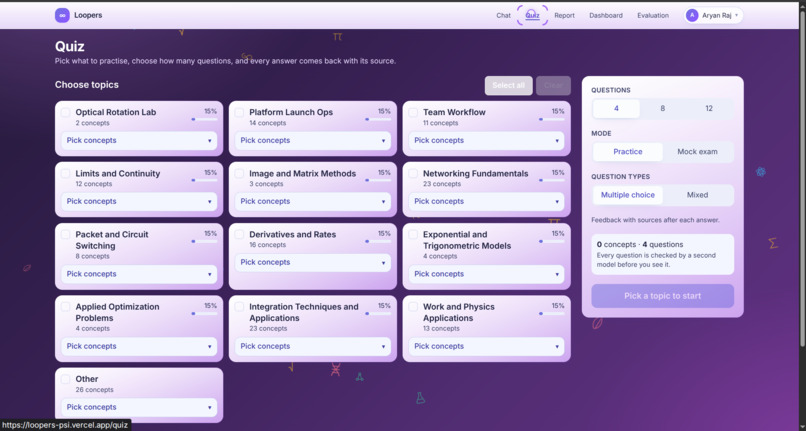Click the '14 concepts' text under Platform Launch Ops
The width and height of the screenshot is (806, 431).
click(267, 123)
